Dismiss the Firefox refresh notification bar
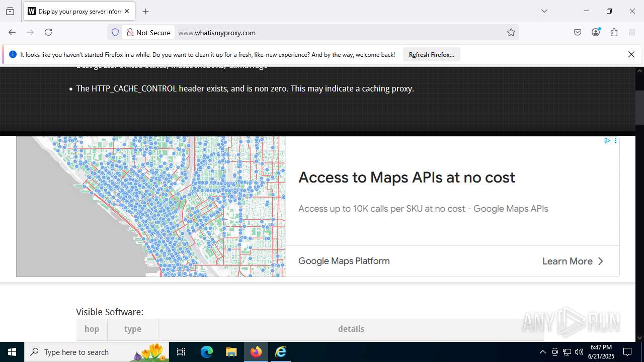Viewport: 644px width, 362px height. click(x=631, y=54)
